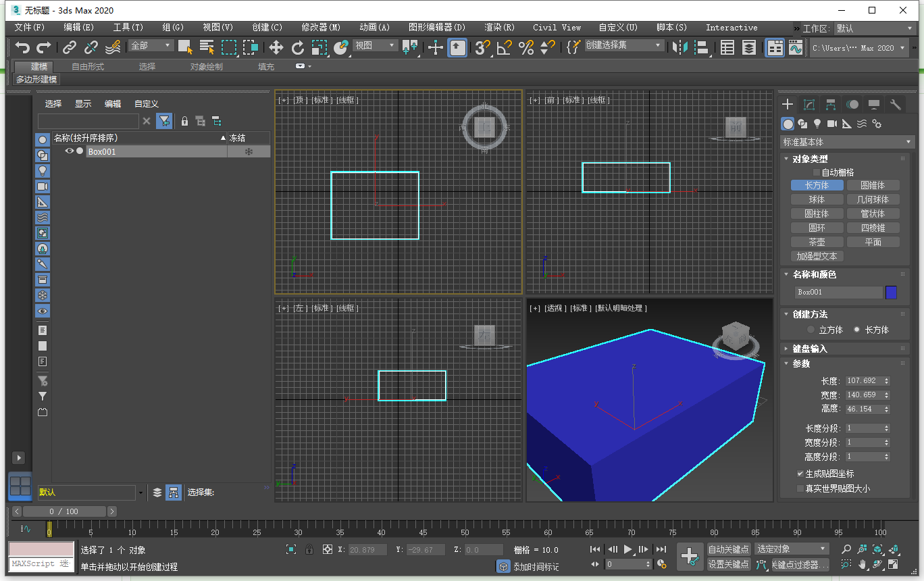The height and width of the screenshot is (581, 924).
Task: Open the 创建选择集 dropdown
Action: tap(624, 45)
